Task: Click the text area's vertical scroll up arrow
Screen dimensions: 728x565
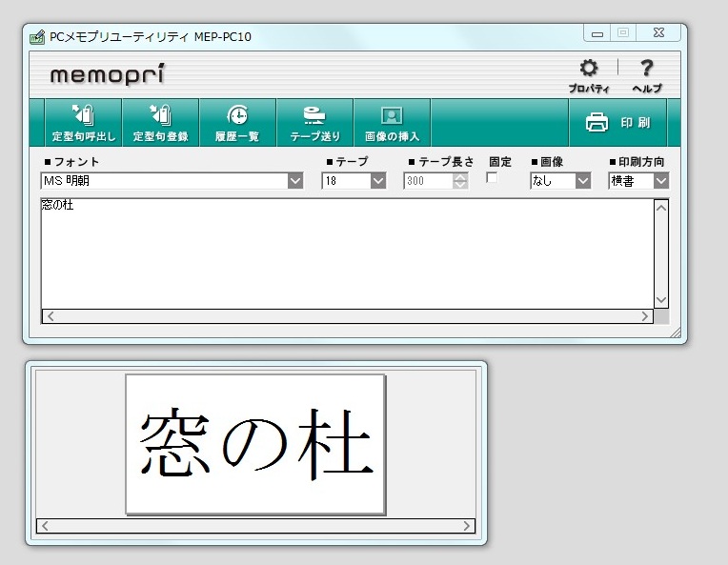Action: (661, 207)
